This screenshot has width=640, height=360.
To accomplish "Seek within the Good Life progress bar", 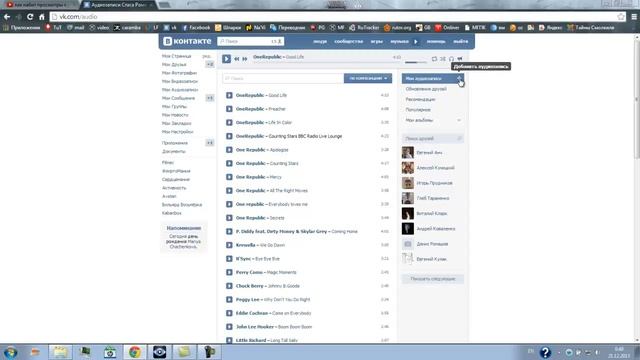I will [x=327, y=62].
